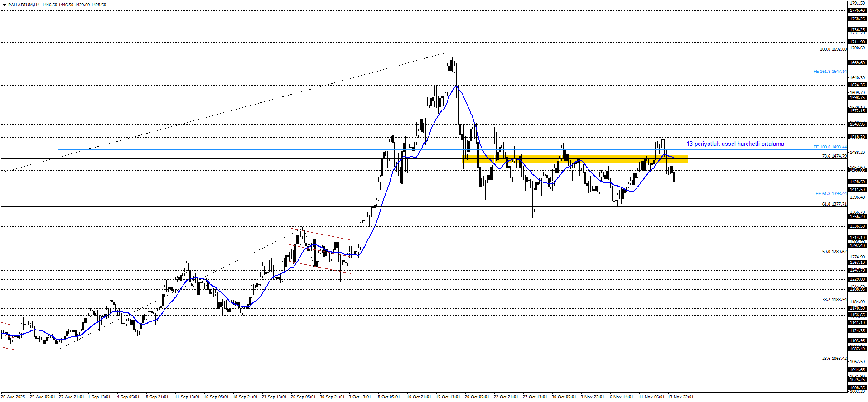Click the Fibonacci 61.8 1377.71 level label
Viewport: 868px width, 402px height.
click(834, 204)
